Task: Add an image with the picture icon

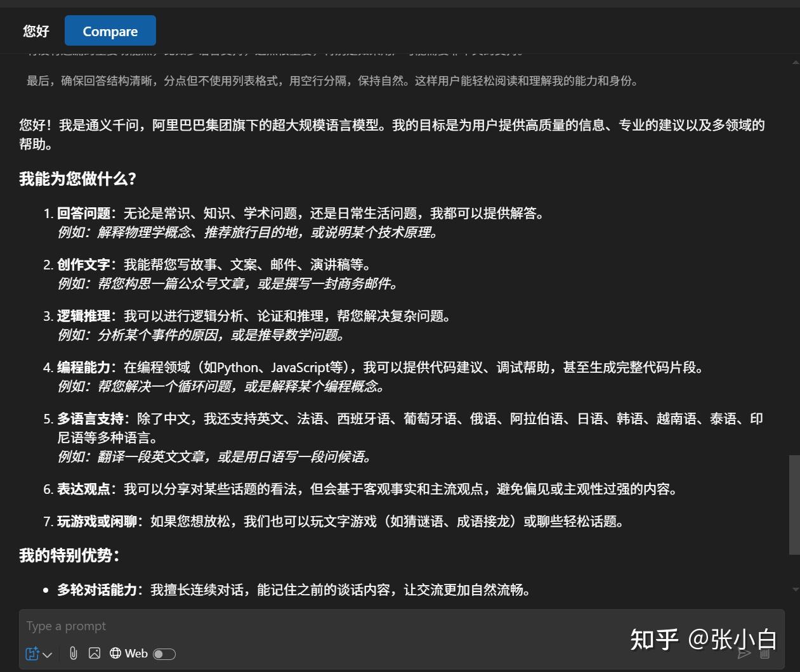Action: pyautogui.click(x=95, y=653)
